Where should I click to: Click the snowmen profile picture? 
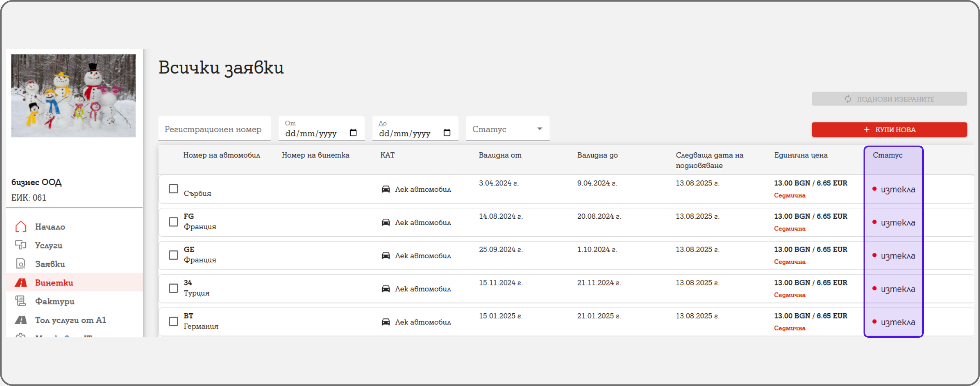coord(73,96)
